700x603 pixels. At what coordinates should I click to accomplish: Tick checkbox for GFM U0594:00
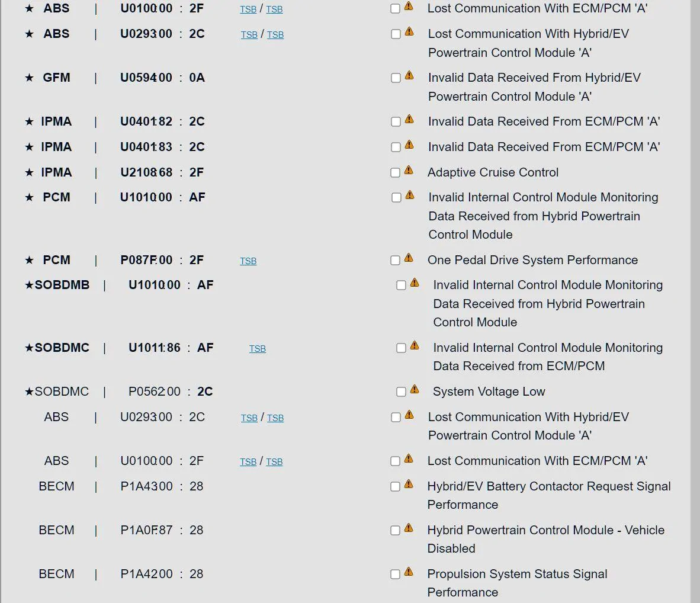tap(396, 78)
